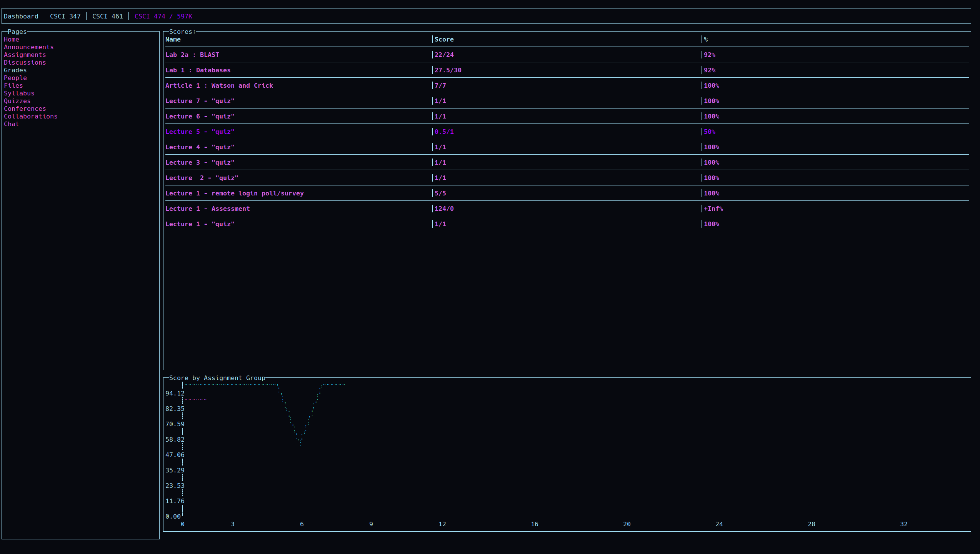Open the Quizzes page
Image resolution: width=980 pixels, height=554 pixels.
[x=17, y=101]
